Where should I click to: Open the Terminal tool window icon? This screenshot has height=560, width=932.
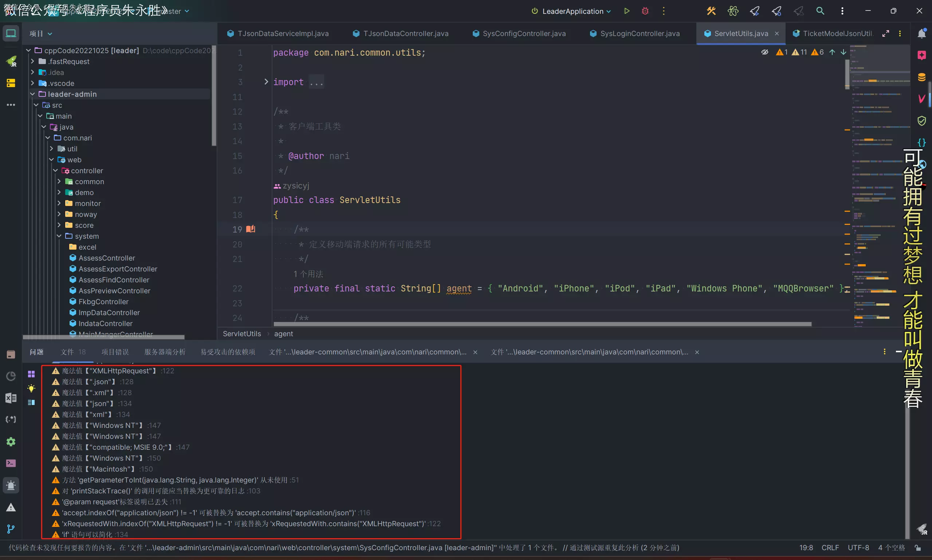11,463
